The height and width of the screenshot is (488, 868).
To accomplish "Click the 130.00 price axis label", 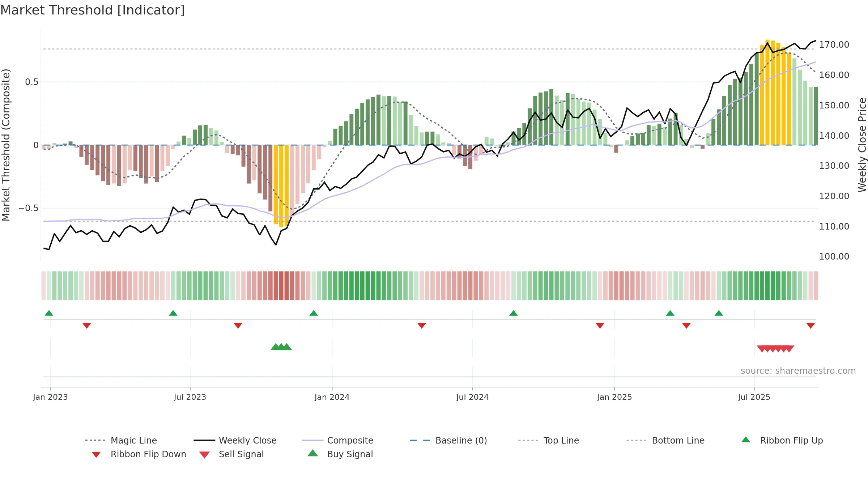I will (x=834, y=166).
